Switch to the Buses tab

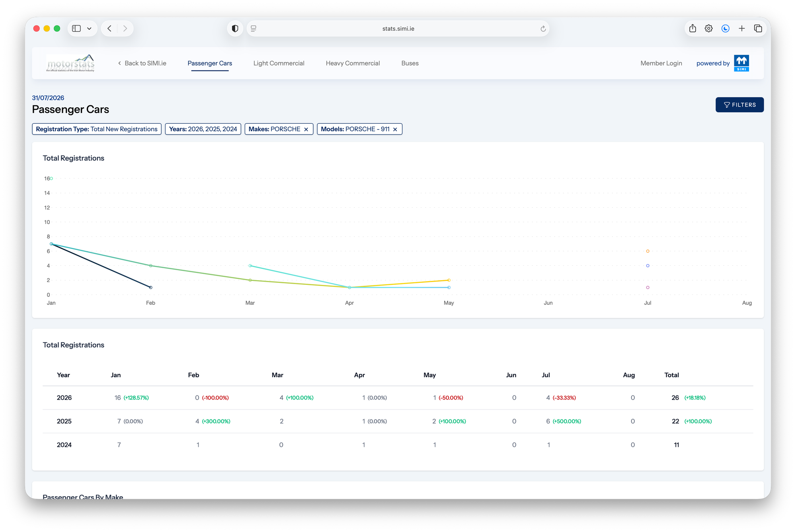click(410, 63)
